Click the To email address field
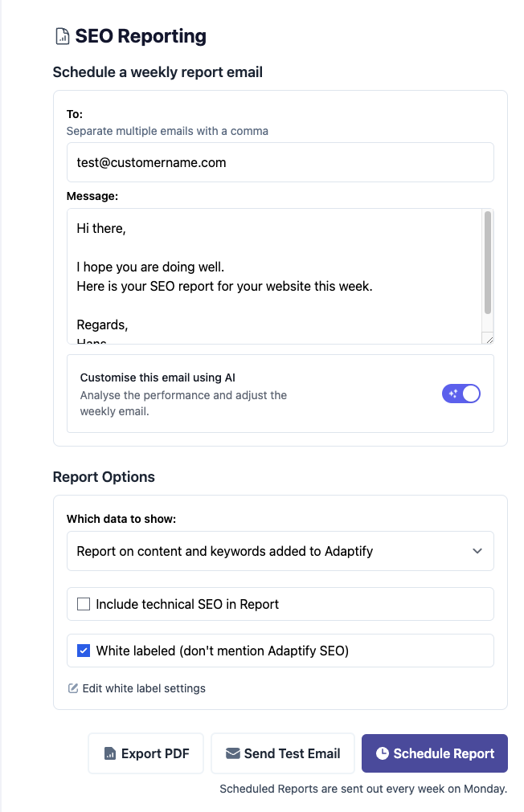524x812 pixels. click(280, 162)
